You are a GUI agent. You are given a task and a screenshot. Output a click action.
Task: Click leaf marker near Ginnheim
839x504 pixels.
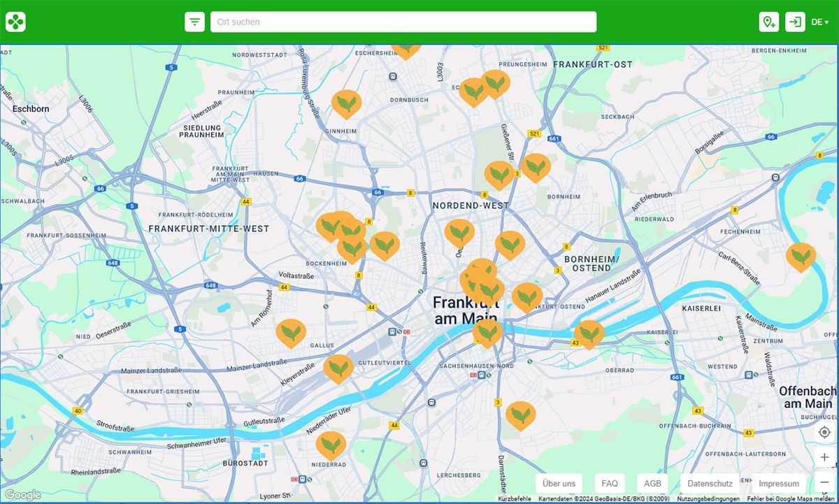click(346, 103)
